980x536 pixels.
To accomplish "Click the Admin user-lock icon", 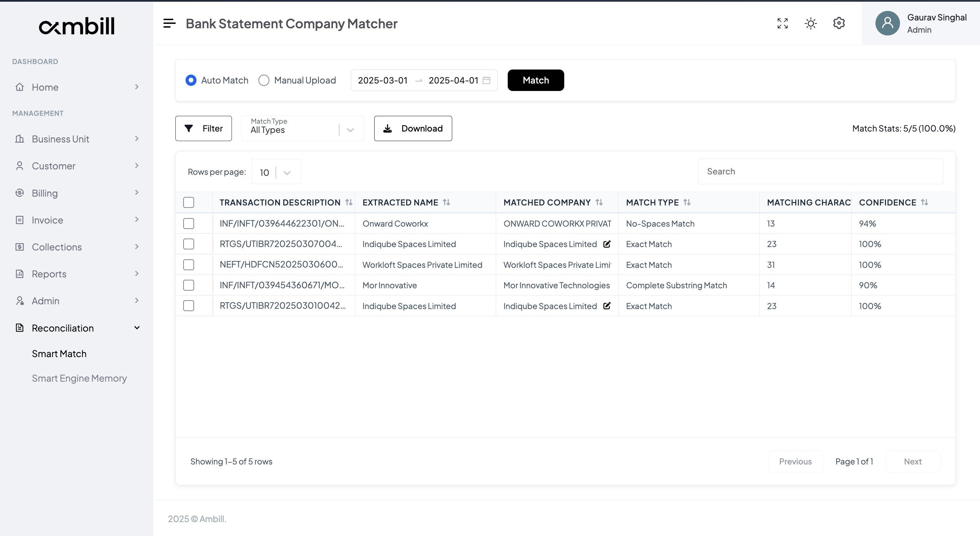I will coord(20,301).
